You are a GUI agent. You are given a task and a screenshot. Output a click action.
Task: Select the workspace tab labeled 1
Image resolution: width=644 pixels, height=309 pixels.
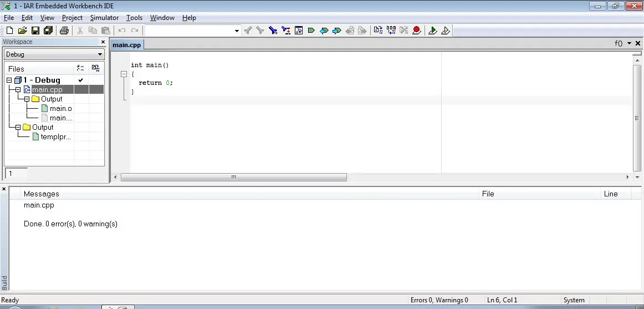pos(16,174)
